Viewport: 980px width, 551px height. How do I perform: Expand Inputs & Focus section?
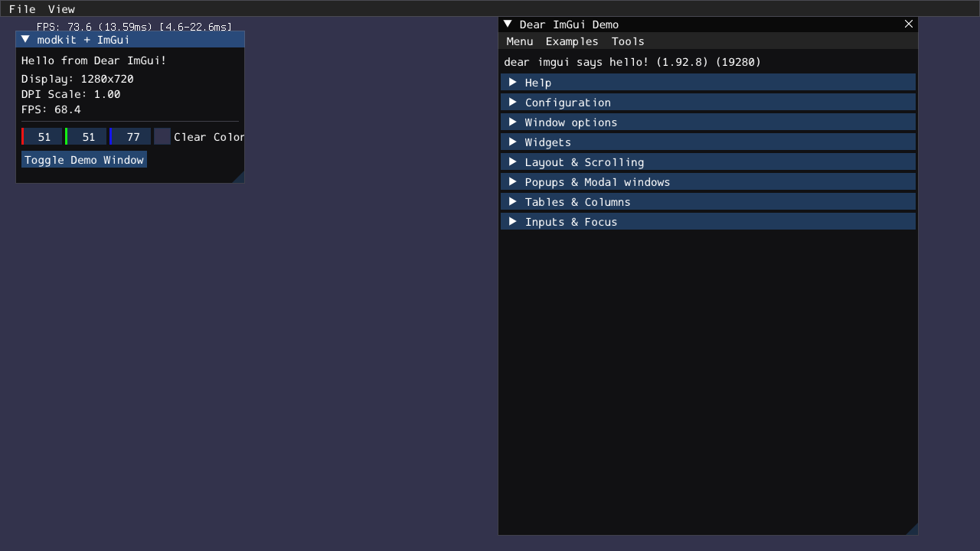click(x=708, y=222)
